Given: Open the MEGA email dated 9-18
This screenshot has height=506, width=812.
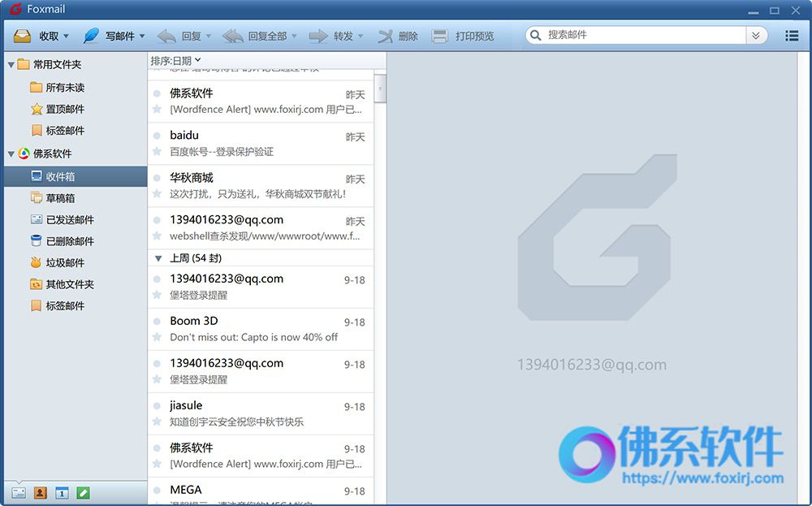Looking at the screenshot, I should point(261,491).
